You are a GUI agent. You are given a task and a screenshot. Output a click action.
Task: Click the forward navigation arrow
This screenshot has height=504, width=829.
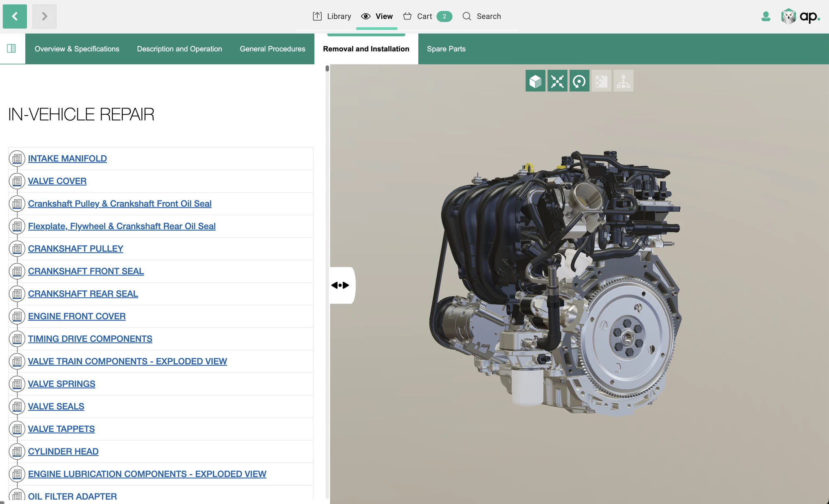click(44, 17)
